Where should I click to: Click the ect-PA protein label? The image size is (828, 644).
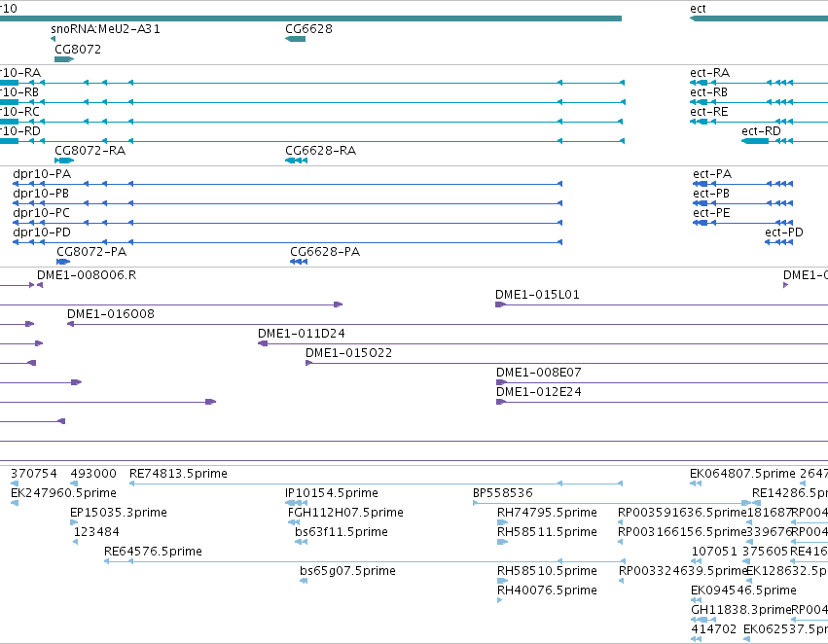point(712,174)
